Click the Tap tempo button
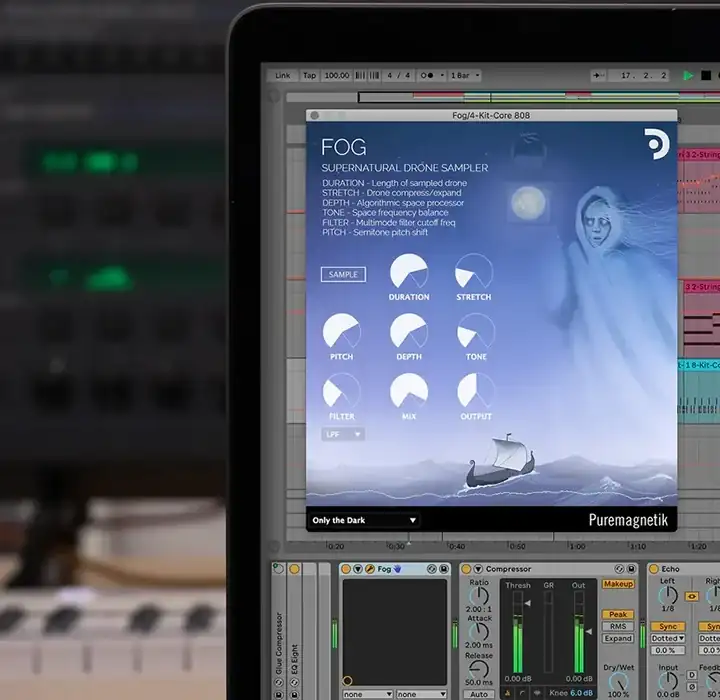The height and width of the screenshot is (700, 720). coord(309,75)
